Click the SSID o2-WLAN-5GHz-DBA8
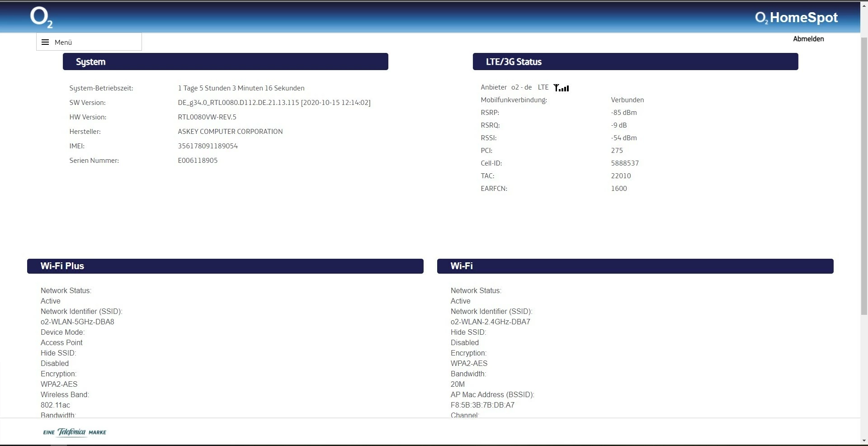Viewport: 868px width, 446px height. click(77, 322)
